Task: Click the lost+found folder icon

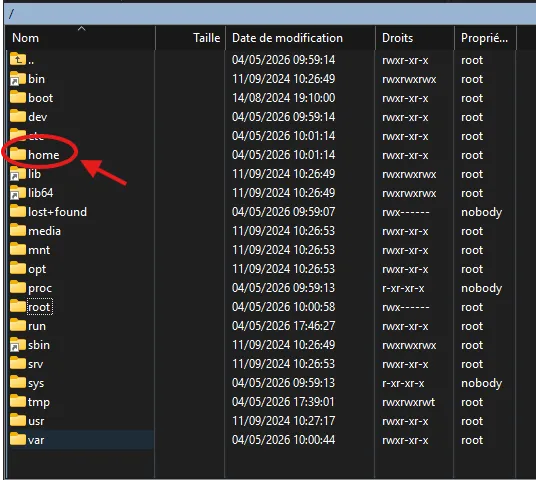Action: coord(18,212)
